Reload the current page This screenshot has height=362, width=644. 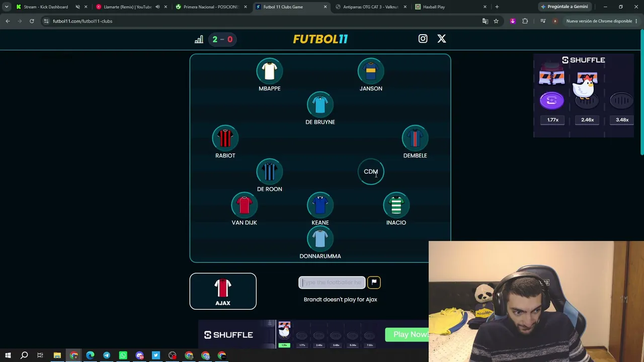[x=32, y=21]
